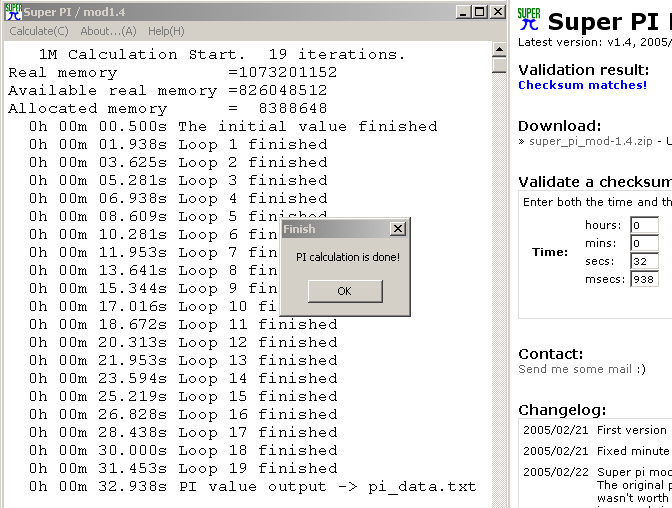
Task: Click 'Checksum matches!' result text
Action: (582, 85)
